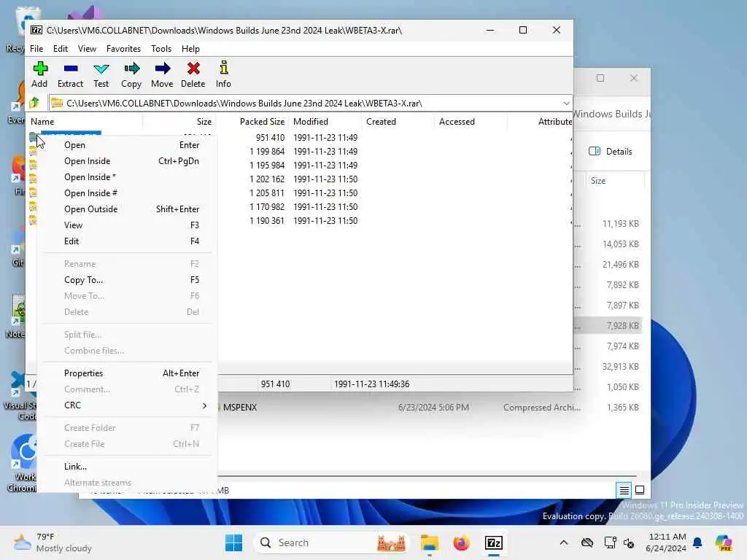
Task: Click packed size 1 199 864 cell
Action: (267, 152)
